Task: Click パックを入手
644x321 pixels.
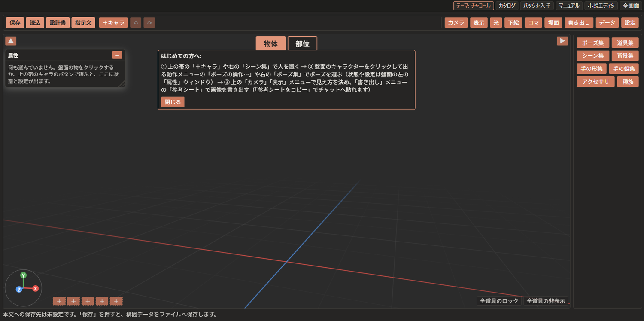Action: click(537, 6)
